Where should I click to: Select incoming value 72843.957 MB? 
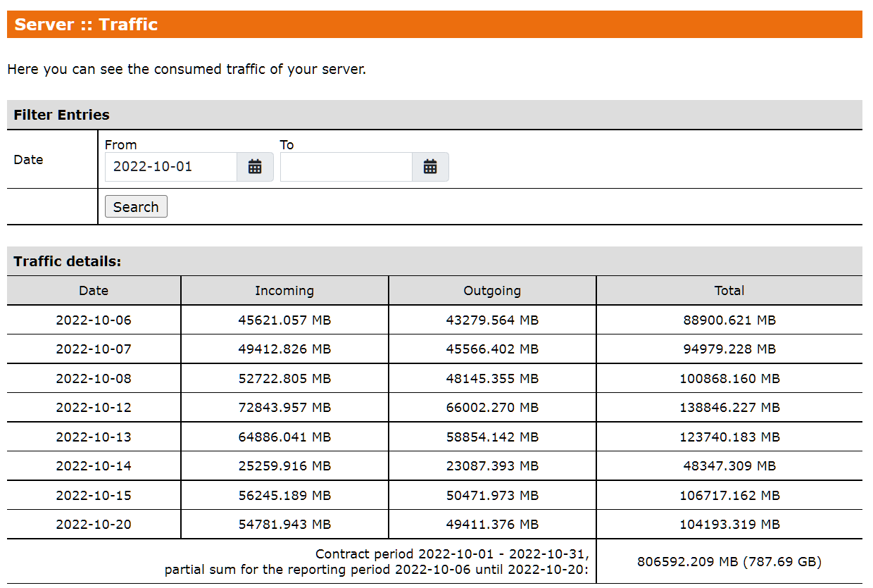point(284,408)
